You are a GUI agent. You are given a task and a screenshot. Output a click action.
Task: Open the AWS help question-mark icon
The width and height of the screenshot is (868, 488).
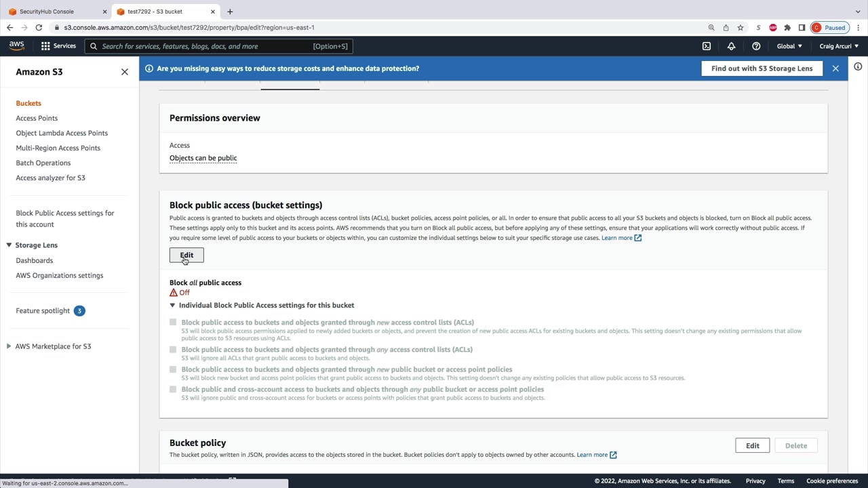tap(756, 46)
